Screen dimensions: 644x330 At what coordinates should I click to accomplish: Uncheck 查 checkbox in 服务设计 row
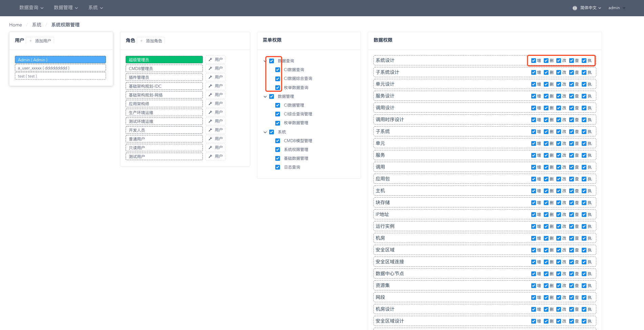tap(572, 96)
